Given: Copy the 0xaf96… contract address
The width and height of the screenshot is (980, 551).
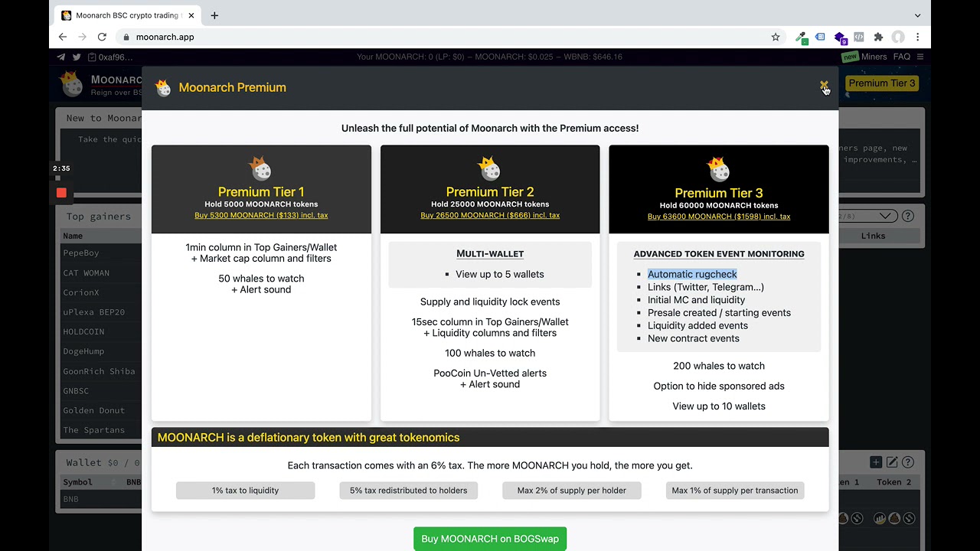Looking at the screenshot, I should pos(109,57).
